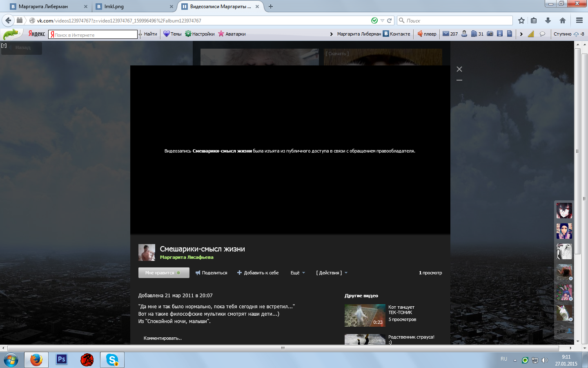This screenshot has height=368, width=588.
Task: Open the Кот танцует ТЕК-ТОНИК video thumbnail
Action: [365, 315]
